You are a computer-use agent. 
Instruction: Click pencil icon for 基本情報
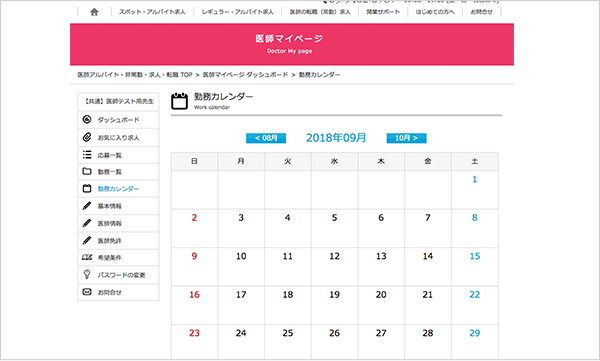(87, 206)
